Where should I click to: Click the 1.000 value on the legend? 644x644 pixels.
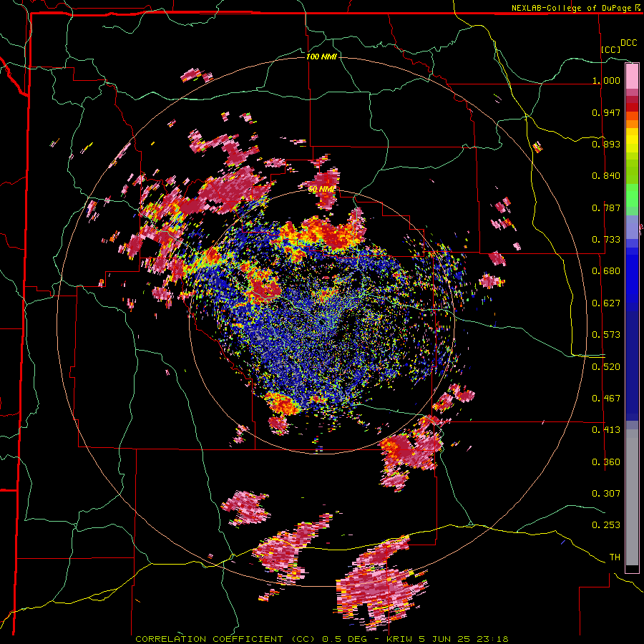coord(606,80)
